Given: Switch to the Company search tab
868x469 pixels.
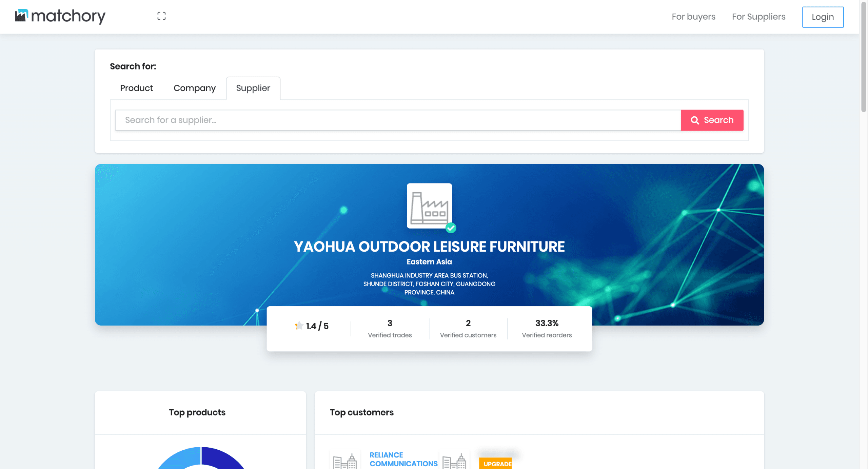Looking at the screenshot, I should (195, 88).
